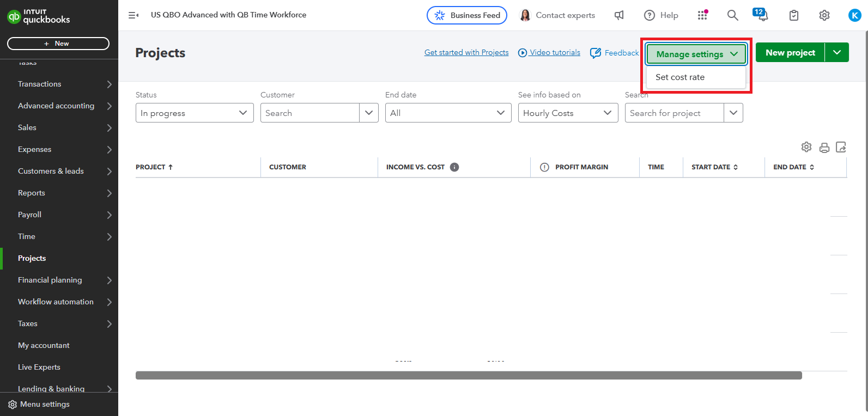Click the Profit Margin info icon
The width and height of the screenshot is (868, 416).
coord(544,167)
